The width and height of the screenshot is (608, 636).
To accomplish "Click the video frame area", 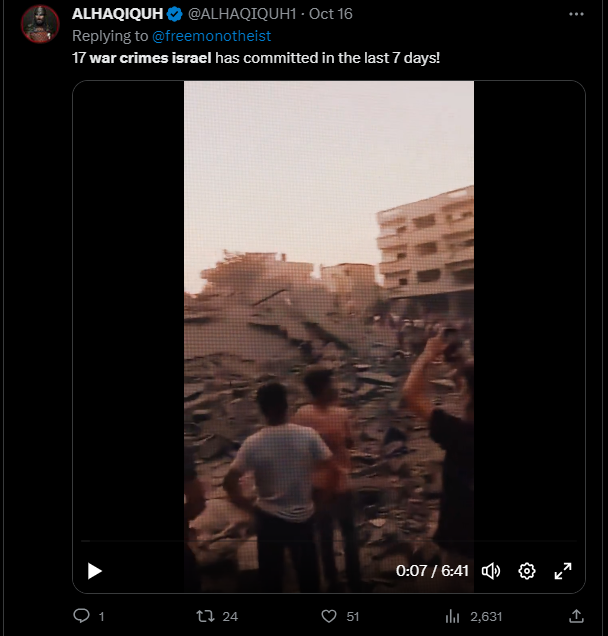I will (329, 300).
